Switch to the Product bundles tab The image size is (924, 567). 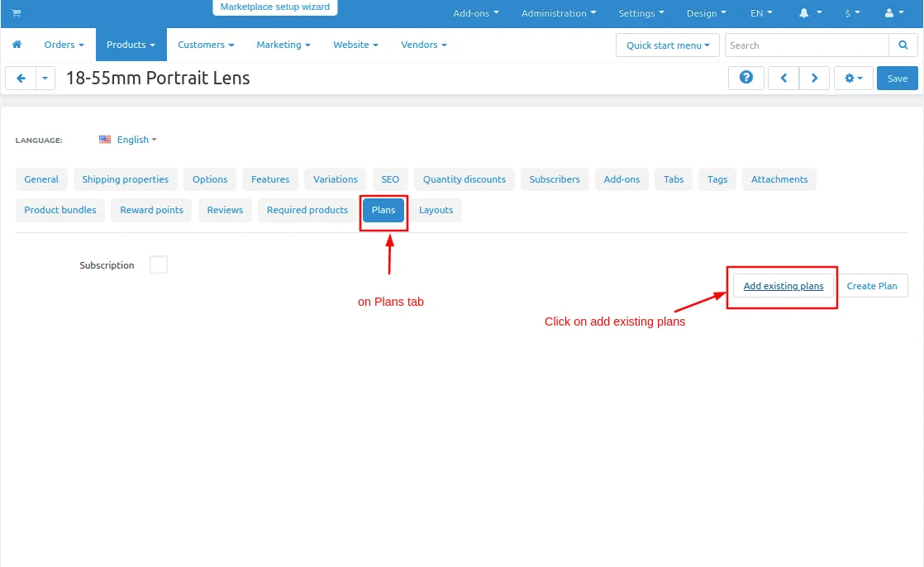[x=60, y=210]
